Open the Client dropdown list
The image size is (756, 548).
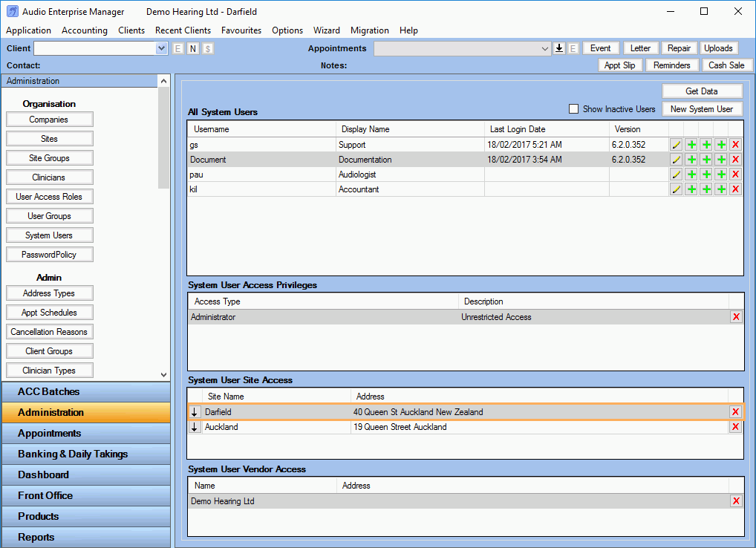(x=160, y=48)
